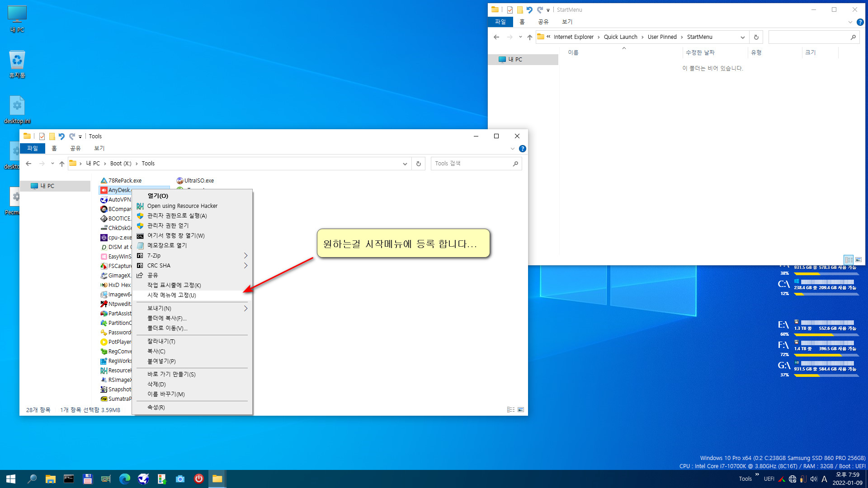Click undo icon in Tools title bar

pyautogui.click(x=61, y=136)
